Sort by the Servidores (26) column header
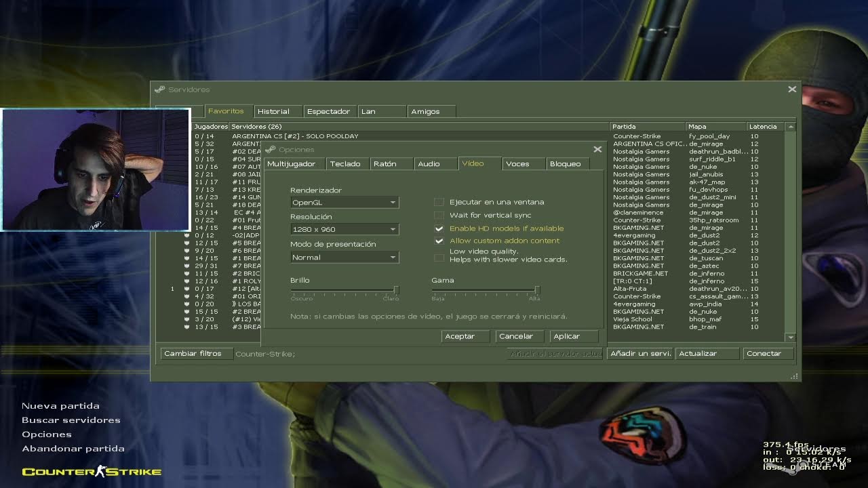Viewport: 868px width, 488px height. tap(419, 126)
